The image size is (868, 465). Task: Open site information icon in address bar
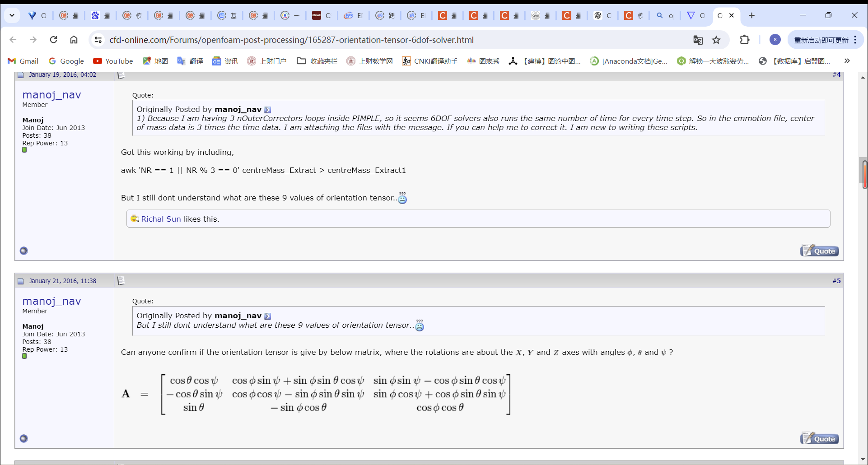click(x=98, y=40)
